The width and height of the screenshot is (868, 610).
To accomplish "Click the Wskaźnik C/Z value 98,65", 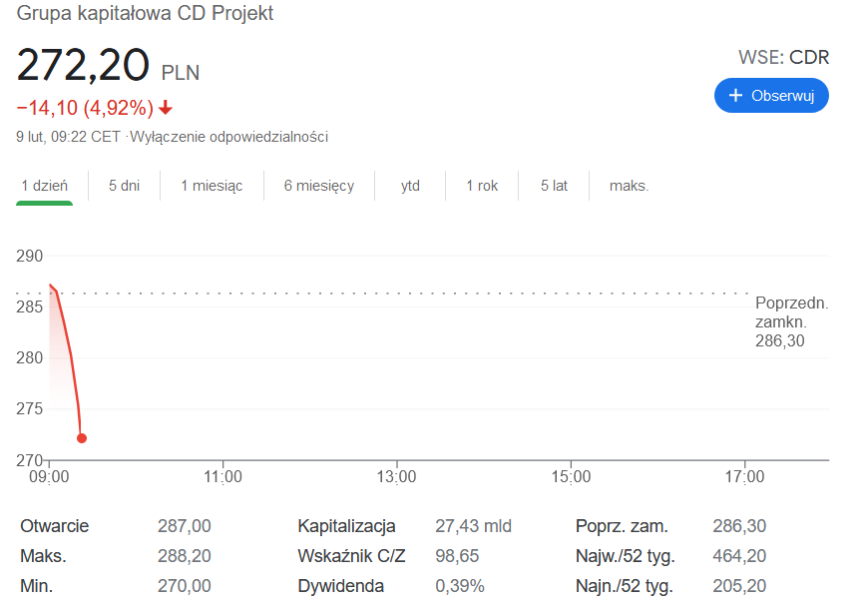I will tap(457, 556).
